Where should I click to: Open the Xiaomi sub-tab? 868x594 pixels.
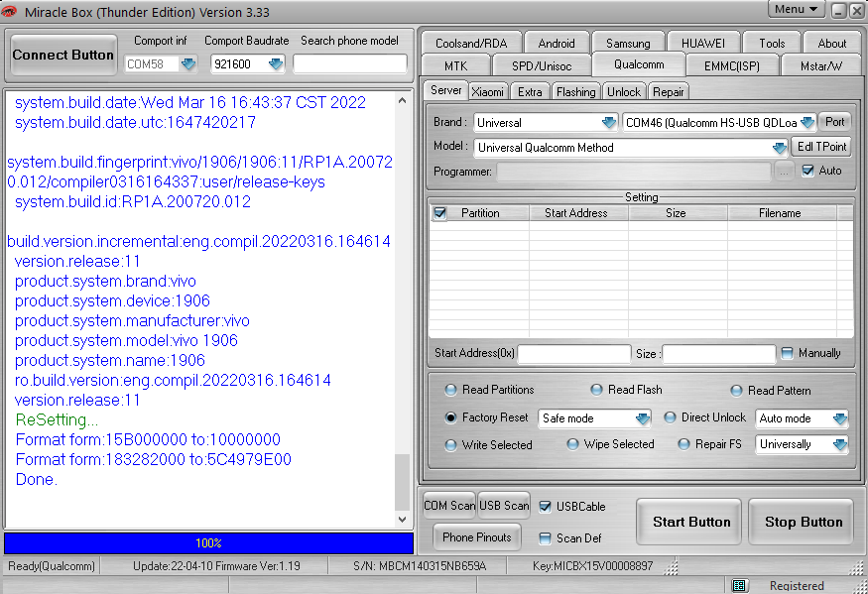(487, 92)
